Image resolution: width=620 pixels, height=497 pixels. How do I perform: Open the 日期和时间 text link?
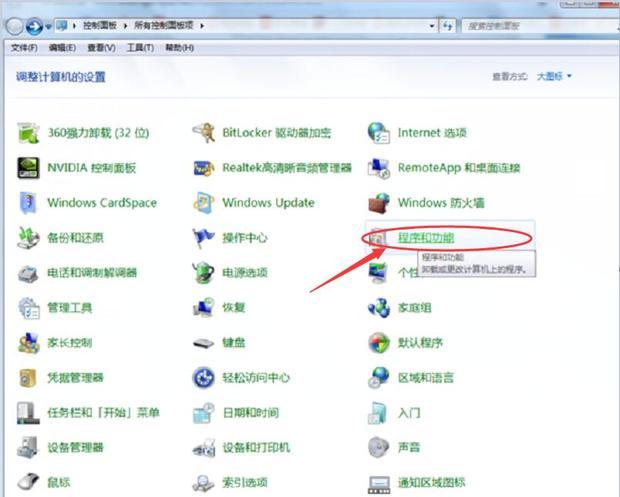pos(251,413)
